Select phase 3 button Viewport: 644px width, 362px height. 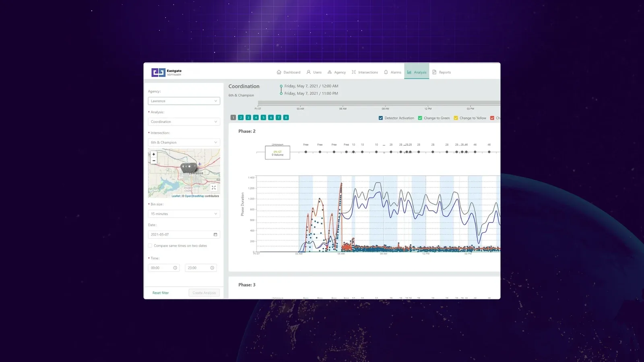[248, 117]
